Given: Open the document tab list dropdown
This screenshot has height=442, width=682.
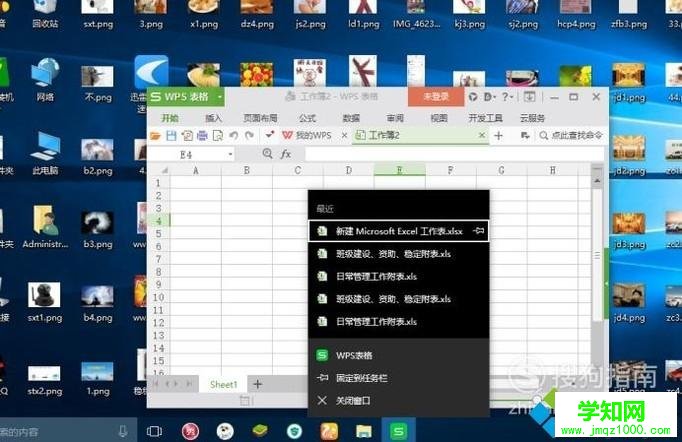Looking at the screenshot, I should pos(525,136).
